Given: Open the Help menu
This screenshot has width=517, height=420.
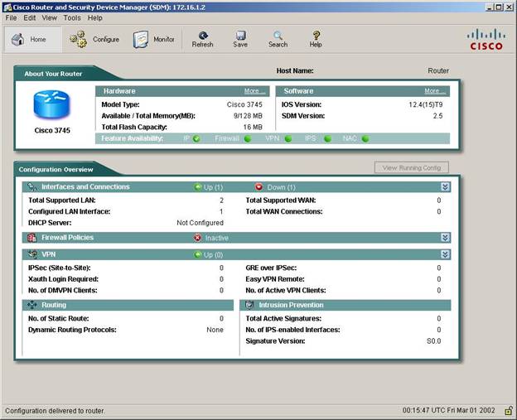Looking at the screenshot, I should coord(95,17).
